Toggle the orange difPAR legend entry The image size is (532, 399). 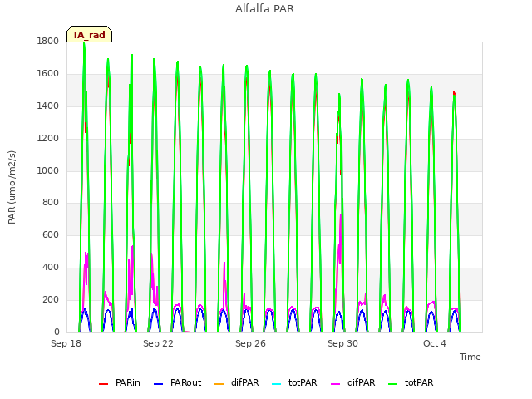(x=236, y=382)
